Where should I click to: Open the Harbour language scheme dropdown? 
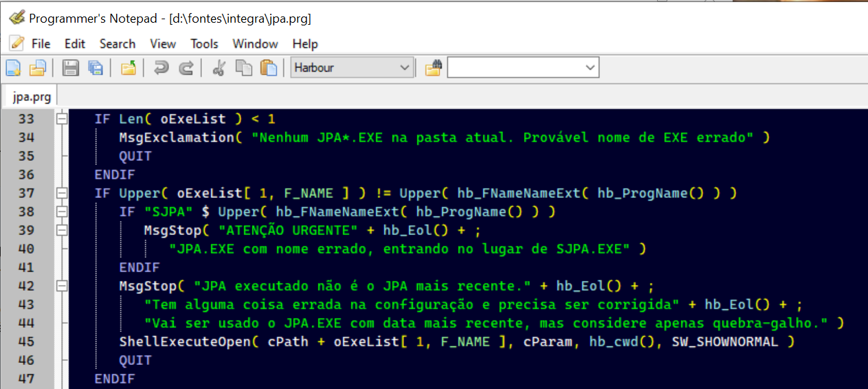[351, 67]
